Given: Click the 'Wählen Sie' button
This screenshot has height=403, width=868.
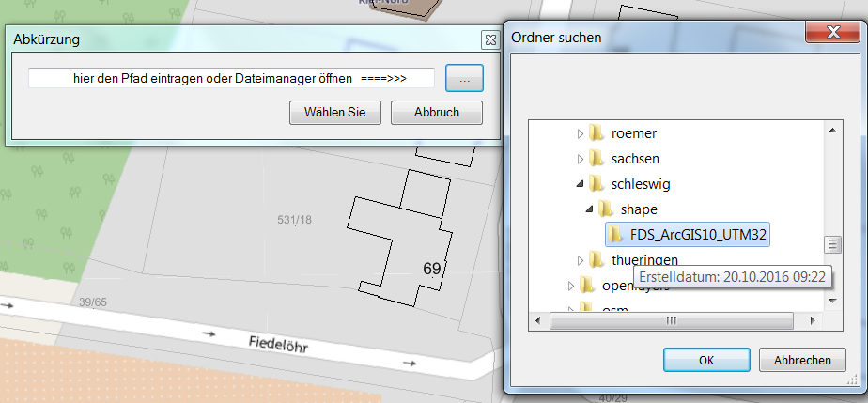Looking at the screenshot, I should (335, 113).
